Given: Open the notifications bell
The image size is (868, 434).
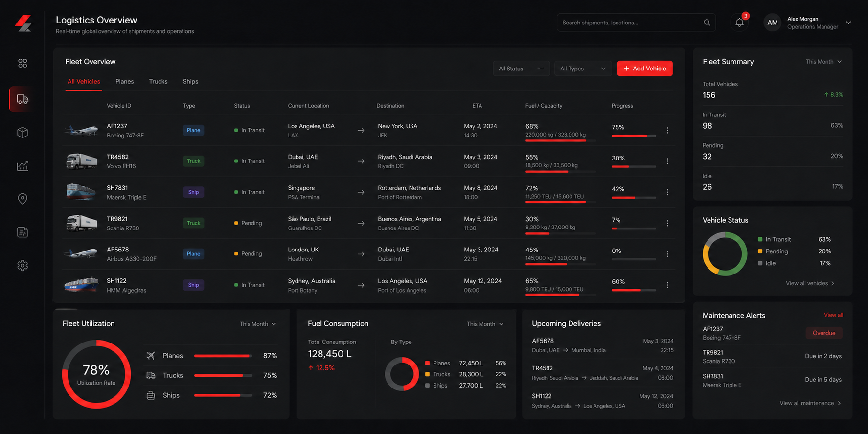Looking at the screenshot, I should point(739,23).
